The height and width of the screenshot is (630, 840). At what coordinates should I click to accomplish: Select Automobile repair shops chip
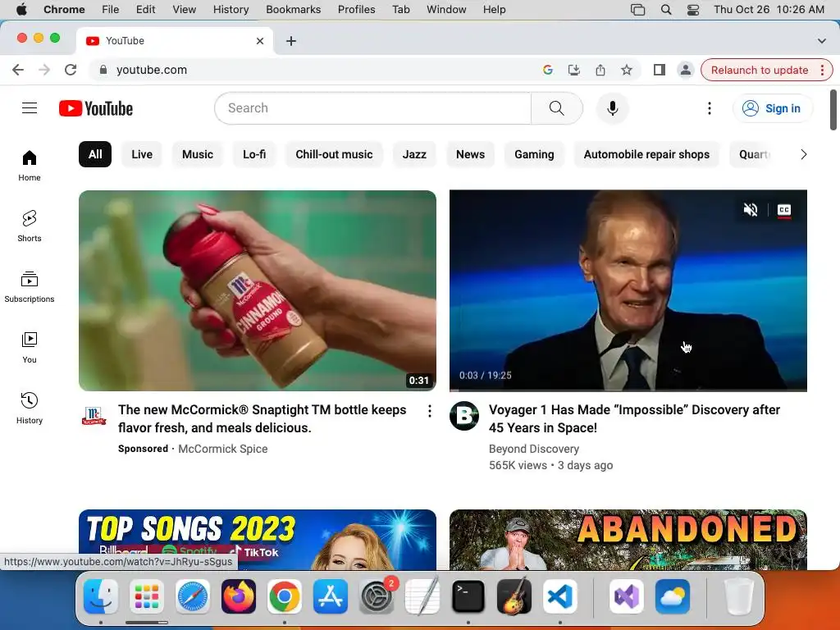646,154
